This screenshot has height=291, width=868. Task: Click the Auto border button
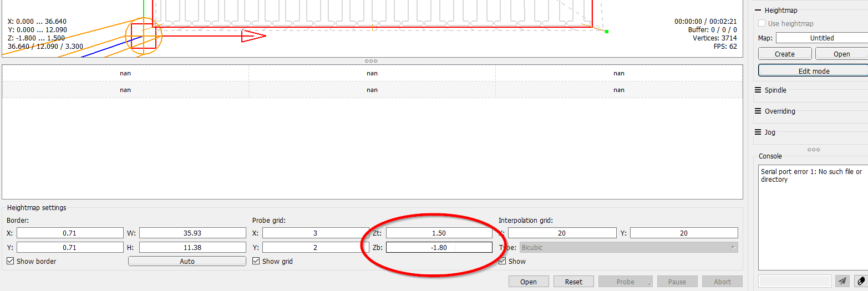[187, 261]
